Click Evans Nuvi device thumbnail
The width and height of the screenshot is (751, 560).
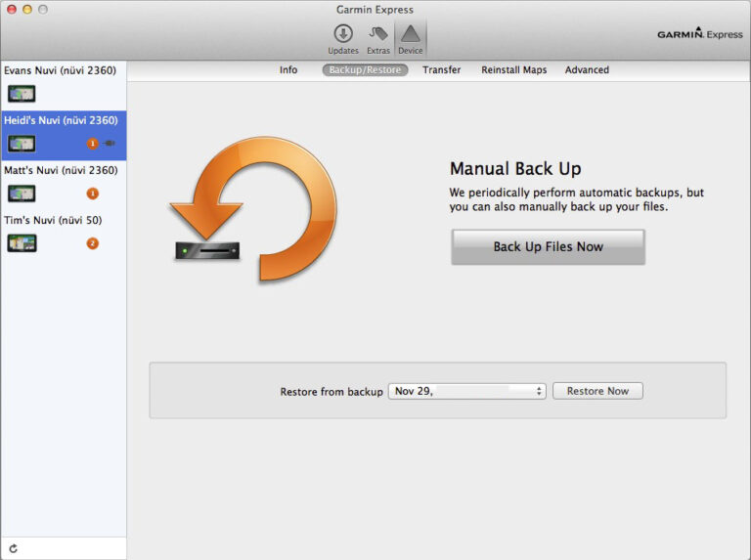(x=22, y=94)
